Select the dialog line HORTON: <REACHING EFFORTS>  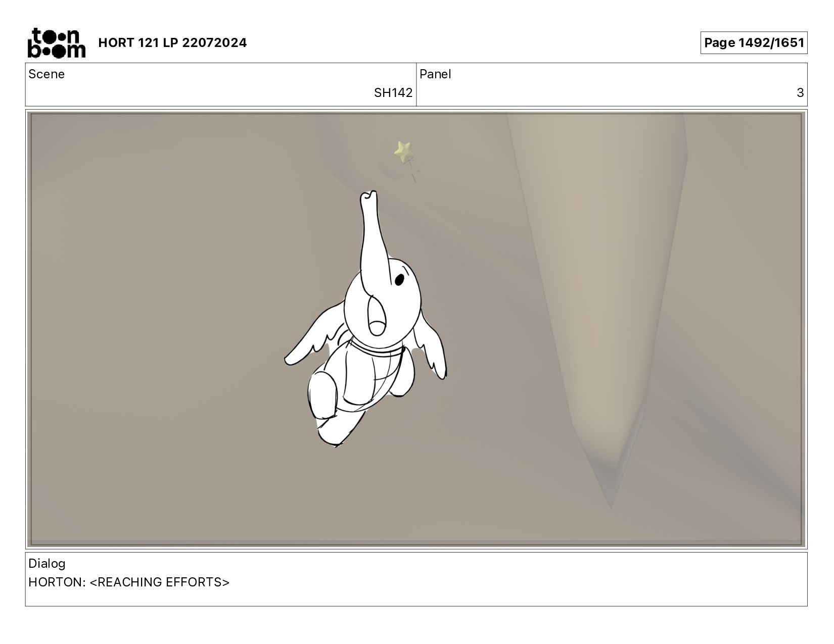click(129, 582)
